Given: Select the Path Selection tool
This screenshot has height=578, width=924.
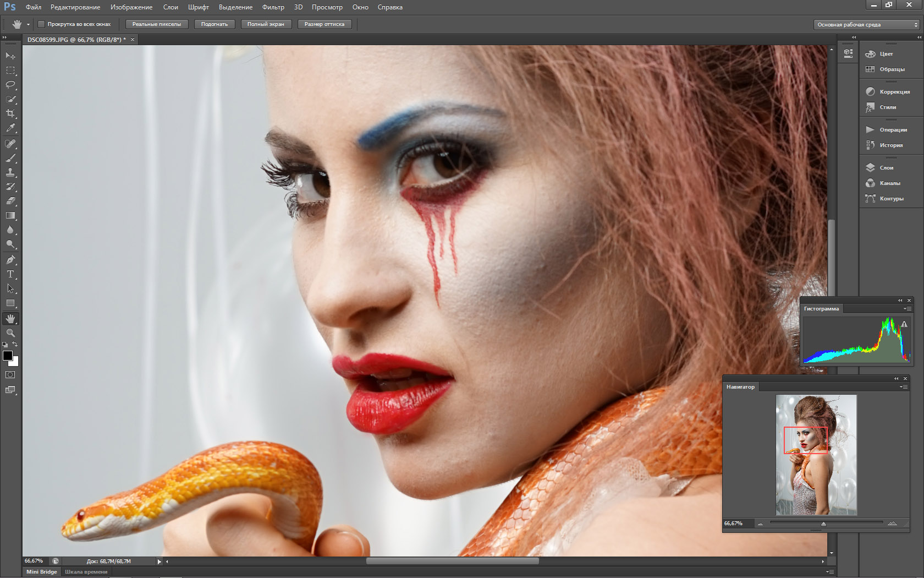Looking at the screenshot, I should point(10,288).
